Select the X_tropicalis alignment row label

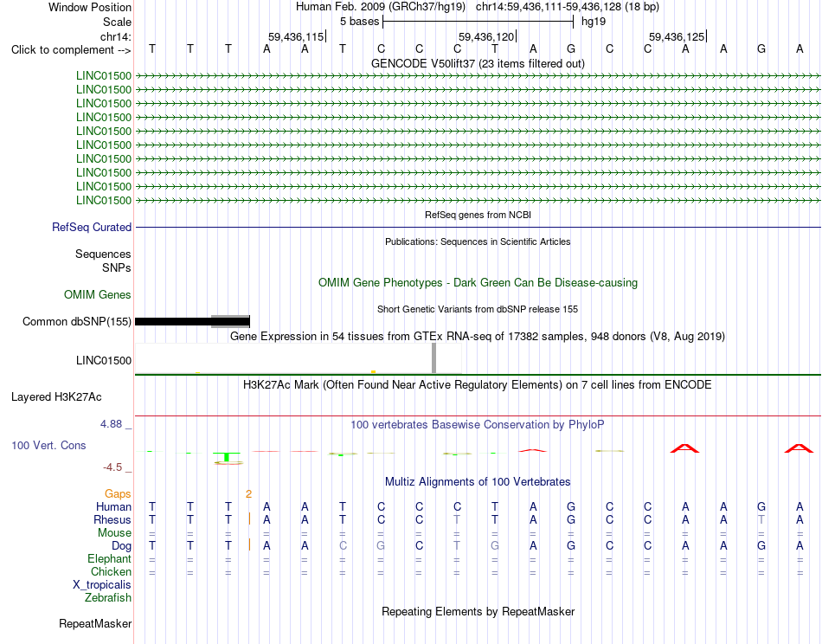[102, 585]
